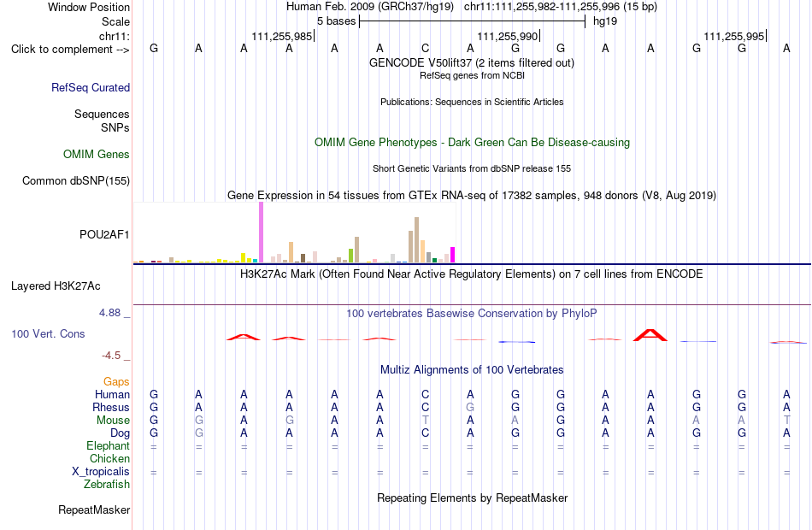812x530 pixels.
Task: Click the SNPs track label
Action: pos(115,127)
